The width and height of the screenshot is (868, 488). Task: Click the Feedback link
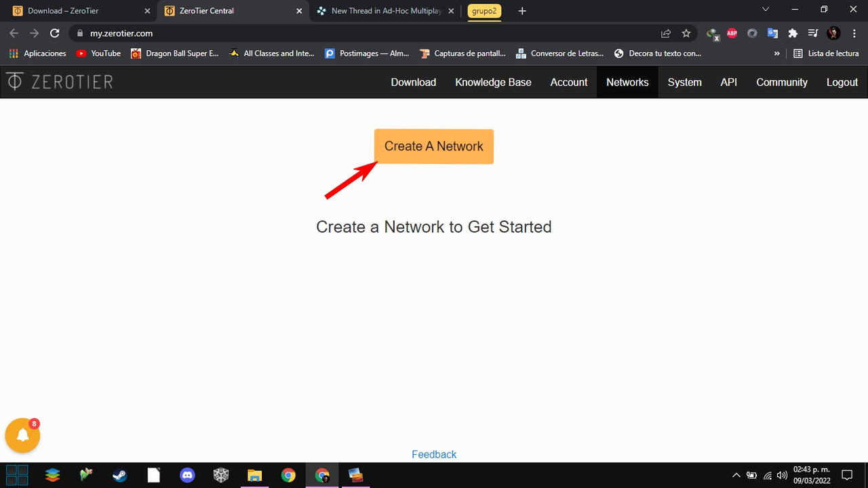pos(434,454)
